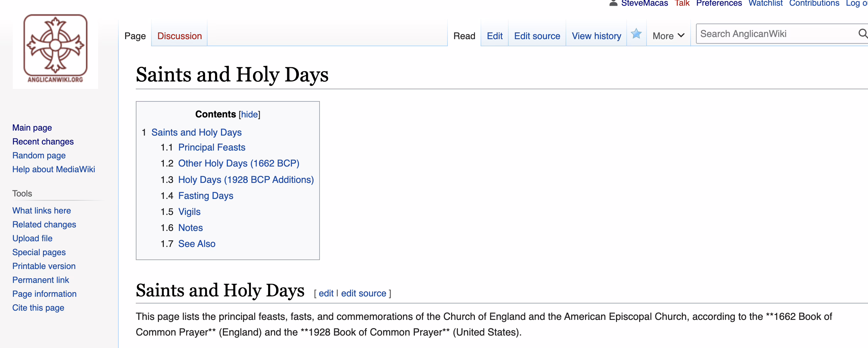Screen dimensions: 868x348
Task: Open Recent changes in sidebar
Action: [43, 142]
